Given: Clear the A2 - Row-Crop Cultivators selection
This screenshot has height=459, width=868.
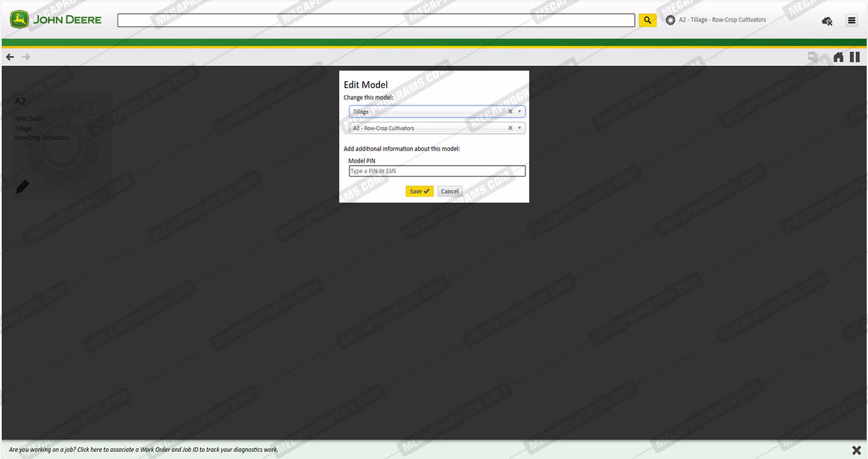Looking at the screenshot, I should [x=510, y=128].
